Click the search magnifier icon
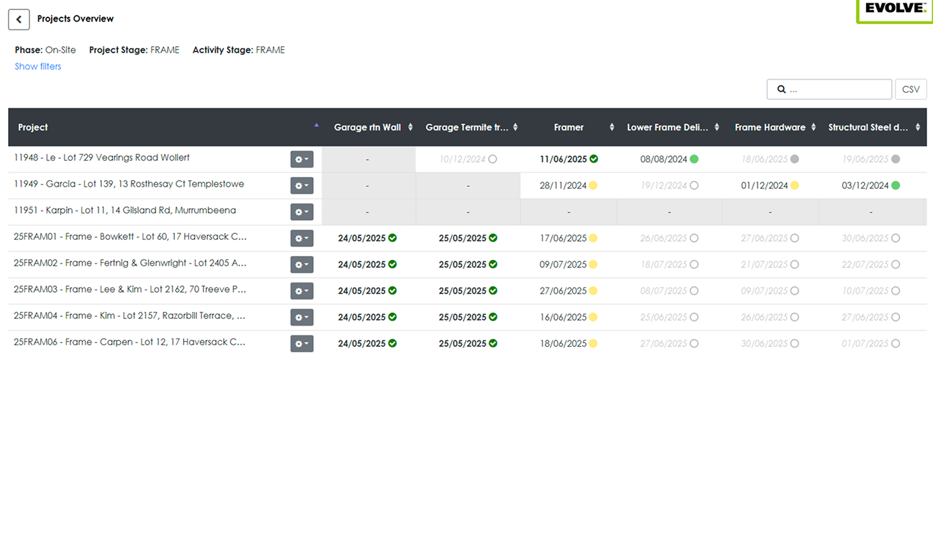Image resolution: width=933 pixels, height=560 pixels. coord(781,89)
